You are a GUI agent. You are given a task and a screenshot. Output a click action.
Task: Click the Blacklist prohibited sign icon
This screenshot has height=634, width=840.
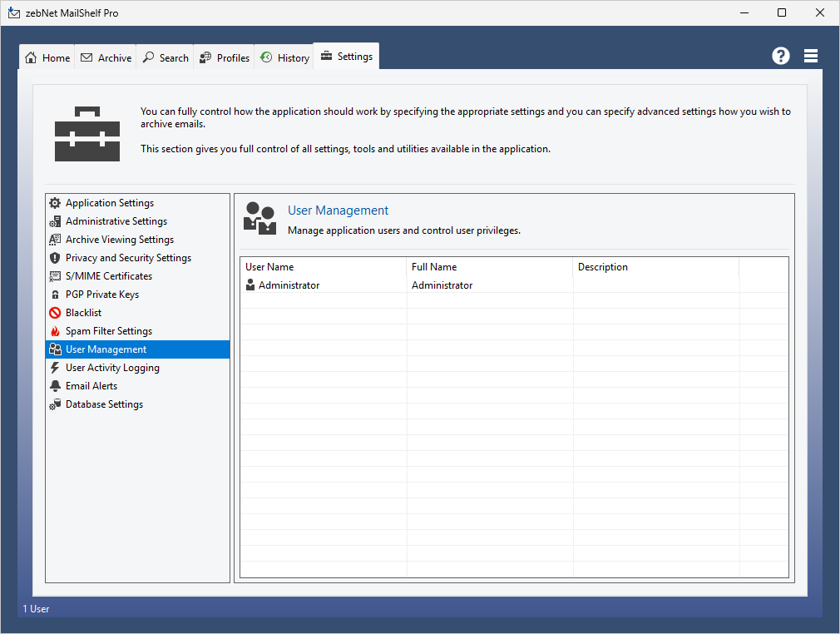[x=55, y=313]
